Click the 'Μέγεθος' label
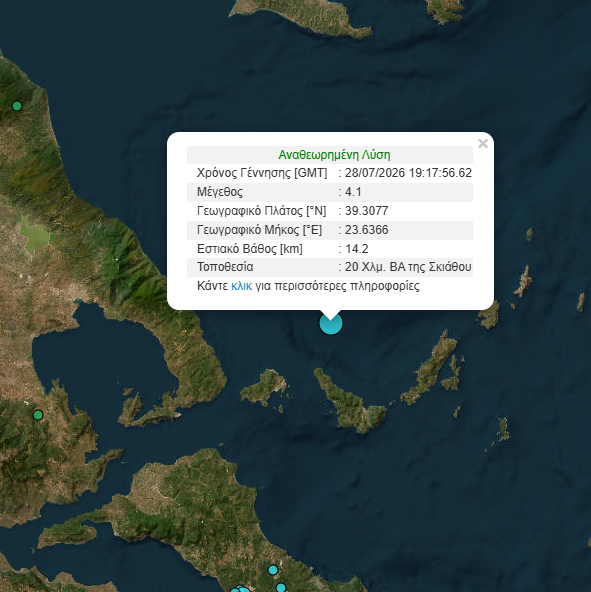Viewport: 591px width, 592px height. (x=220, y=192)
